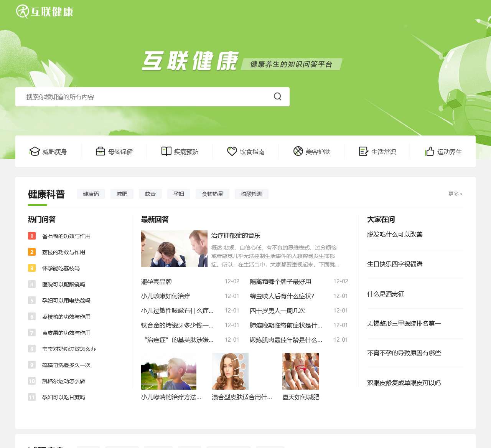The width and height of the screenshot is (491, 448).
Task: Click the 疾病预防 book icon
Action: point(166,151)
